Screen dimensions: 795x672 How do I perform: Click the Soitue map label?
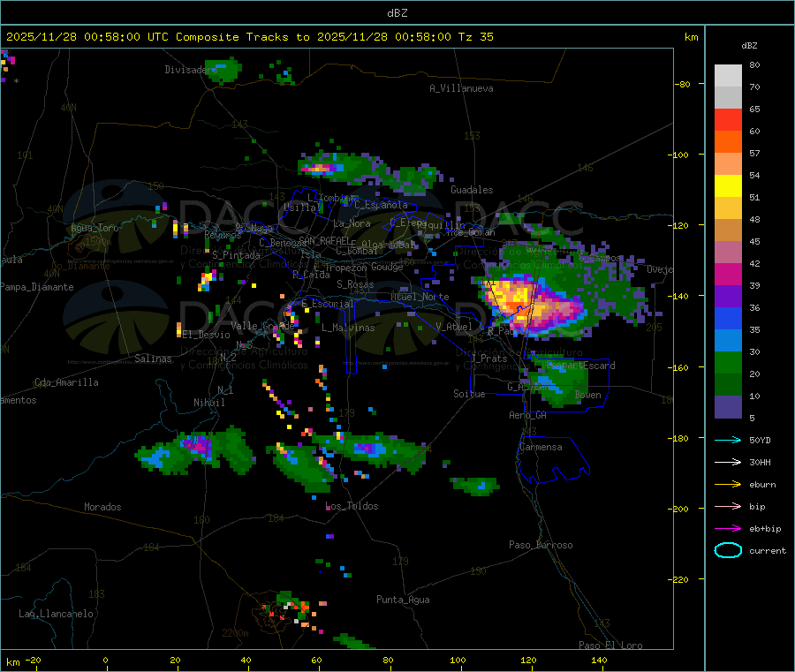tap(469, 394)
